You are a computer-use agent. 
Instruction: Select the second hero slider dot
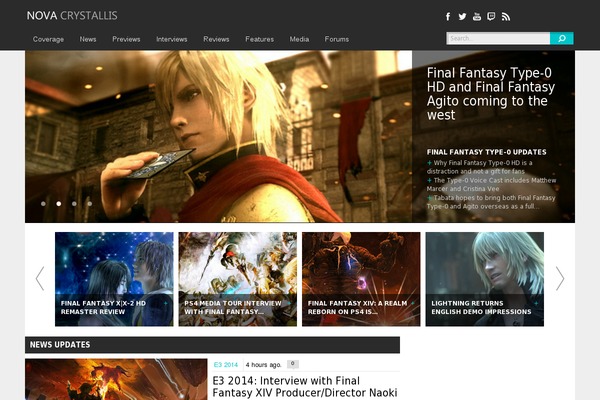click(59, 204)
